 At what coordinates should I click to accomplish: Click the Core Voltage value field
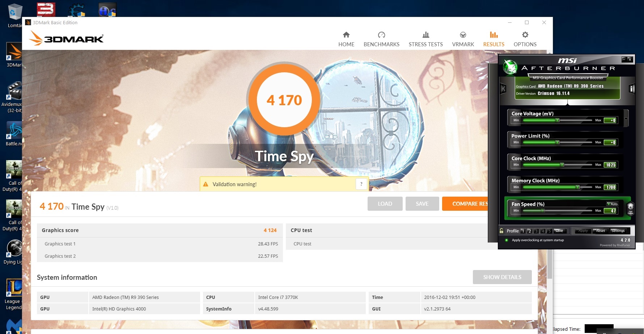coord(610,120)
